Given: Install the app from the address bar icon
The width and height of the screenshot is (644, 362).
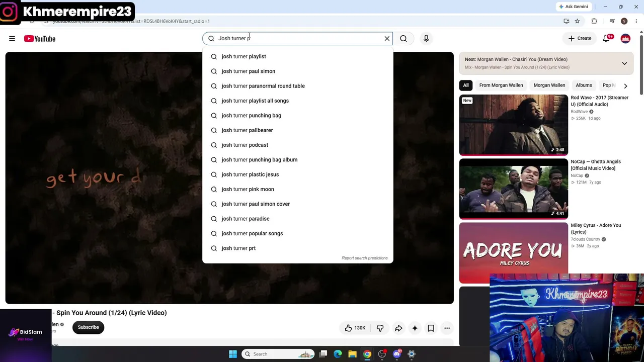Looking at the screenshot, I should click(566, 21).
